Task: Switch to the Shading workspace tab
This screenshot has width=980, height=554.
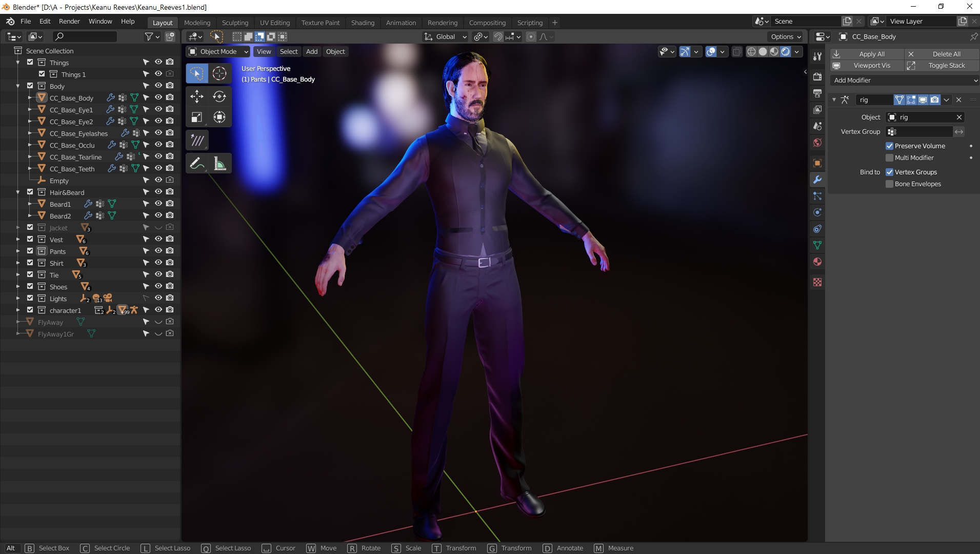Action: (363, 23)
